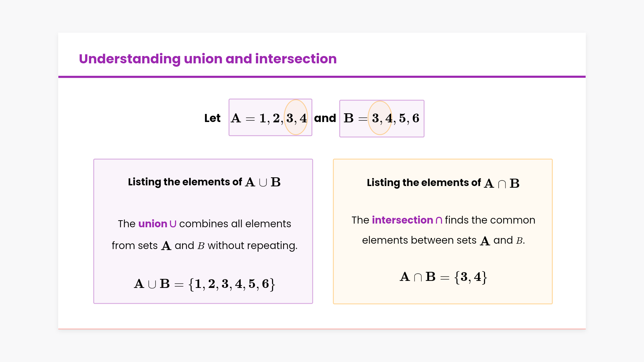
Task: Click the purple word 'intersection'
Action: (402, 220)
